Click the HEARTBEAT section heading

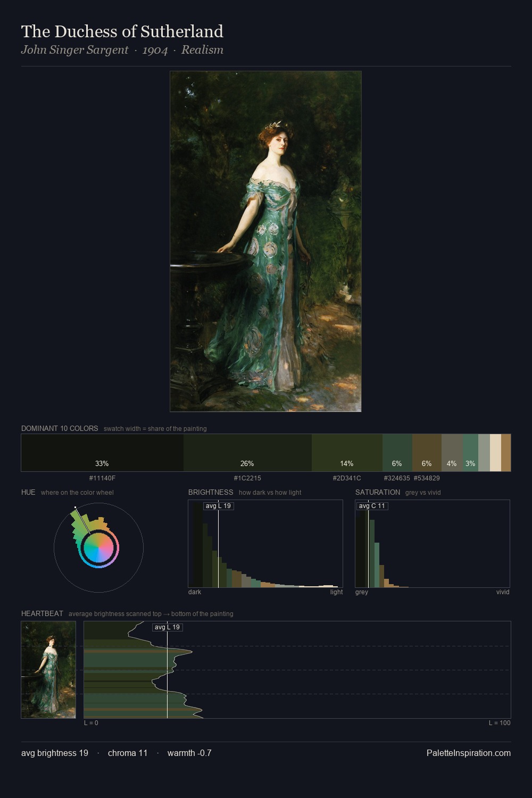pyautogui.click(x=42, y=613)
